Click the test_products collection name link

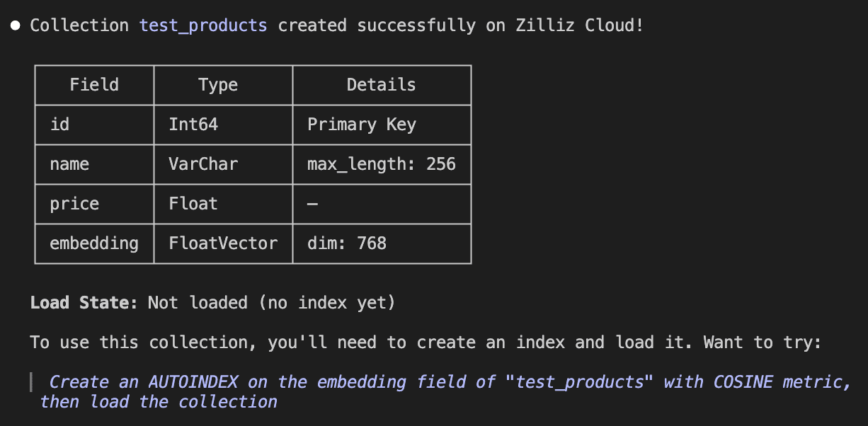click(x=203, y=25)
